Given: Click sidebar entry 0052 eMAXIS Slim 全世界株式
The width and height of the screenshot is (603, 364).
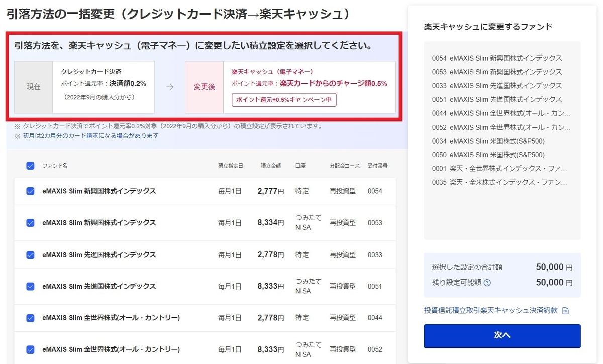Looking at the screenshot, I should [x=501, y=127].
